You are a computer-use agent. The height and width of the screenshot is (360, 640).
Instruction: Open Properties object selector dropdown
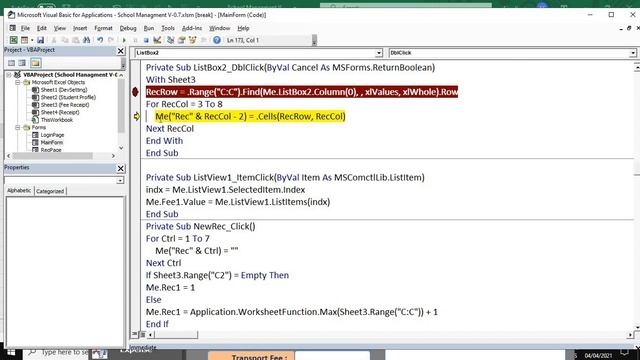(120, 180)
